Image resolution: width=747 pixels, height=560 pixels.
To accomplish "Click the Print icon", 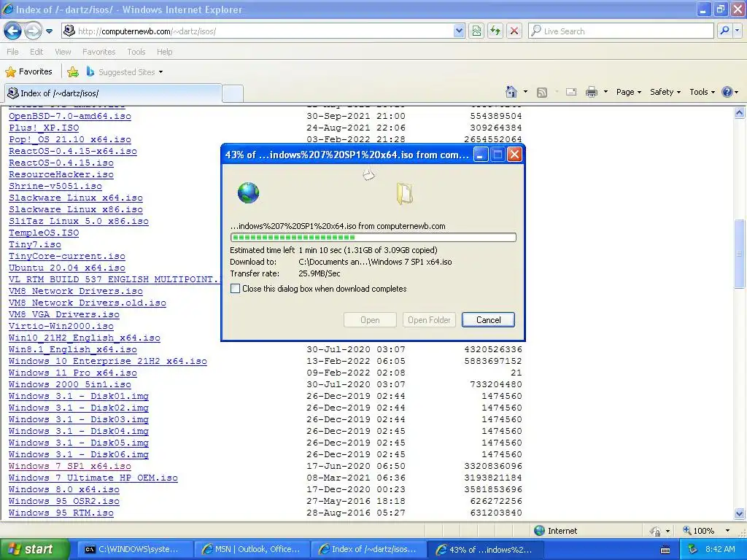I will (592, 93).
